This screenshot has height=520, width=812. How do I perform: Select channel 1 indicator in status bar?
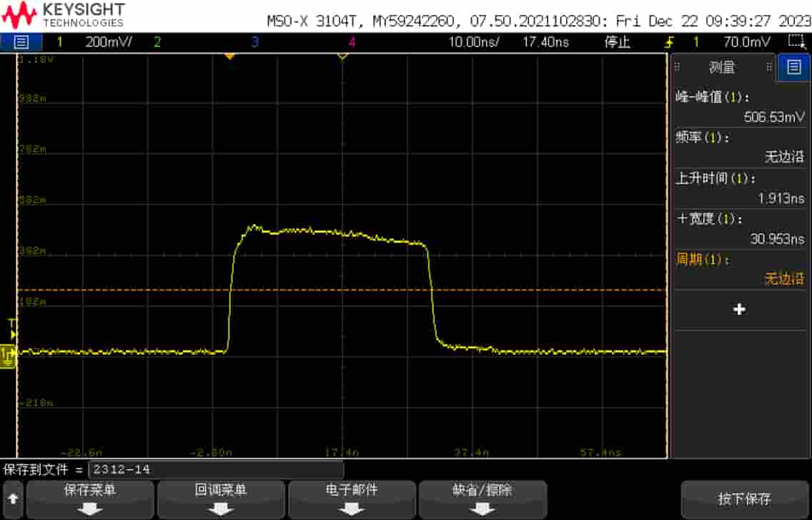pos(59,41)
